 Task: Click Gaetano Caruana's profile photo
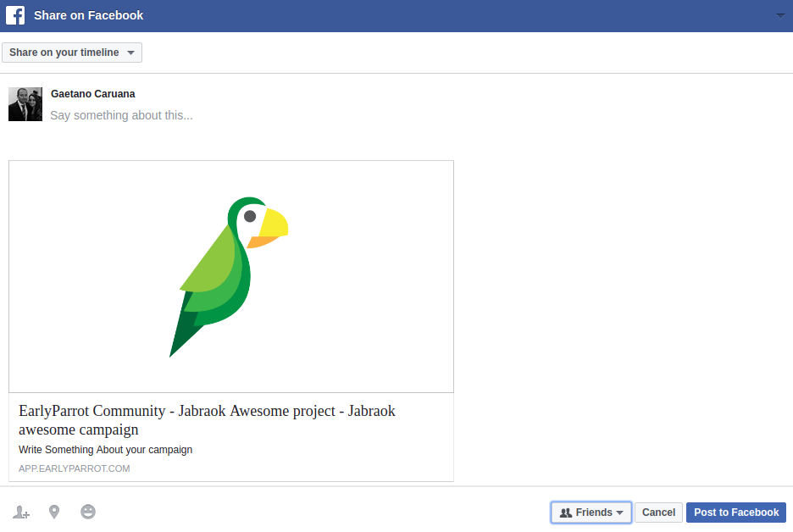(25, 104)
